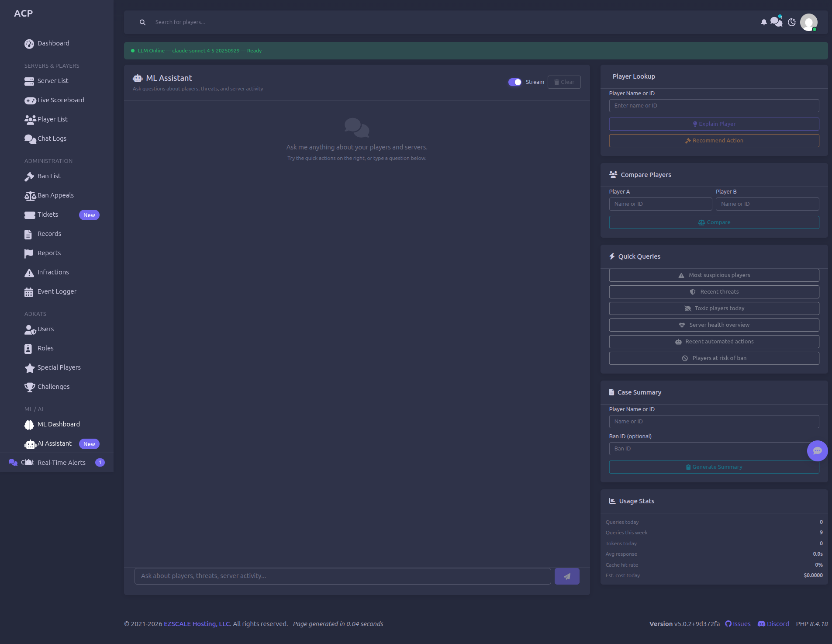Click the Recommend Action button

coord(714,141)
